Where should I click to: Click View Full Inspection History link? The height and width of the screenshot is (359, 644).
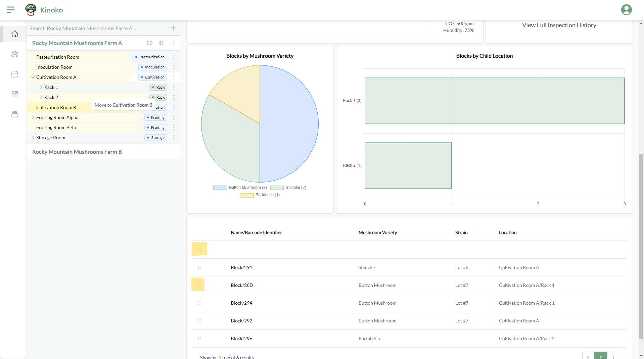click(559, 25)
